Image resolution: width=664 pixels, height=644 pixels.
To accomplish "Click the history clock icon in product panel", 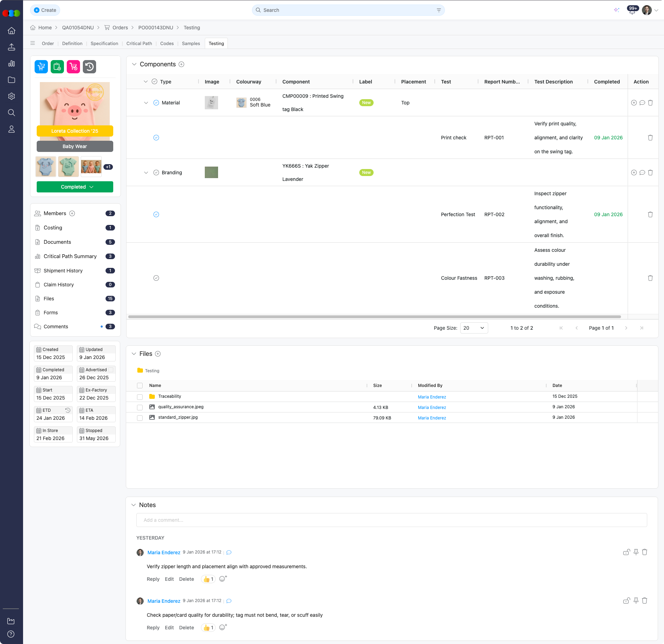I will (89, 67).
